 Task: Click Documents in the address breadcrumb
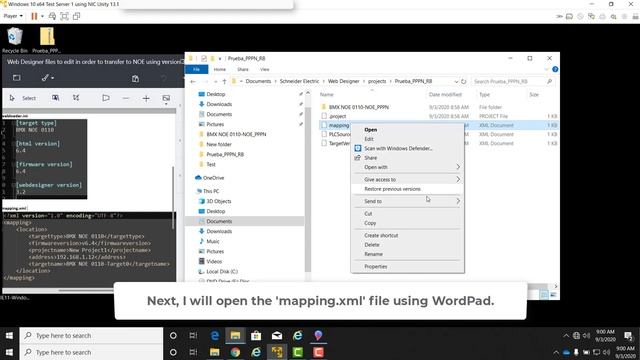258,81
